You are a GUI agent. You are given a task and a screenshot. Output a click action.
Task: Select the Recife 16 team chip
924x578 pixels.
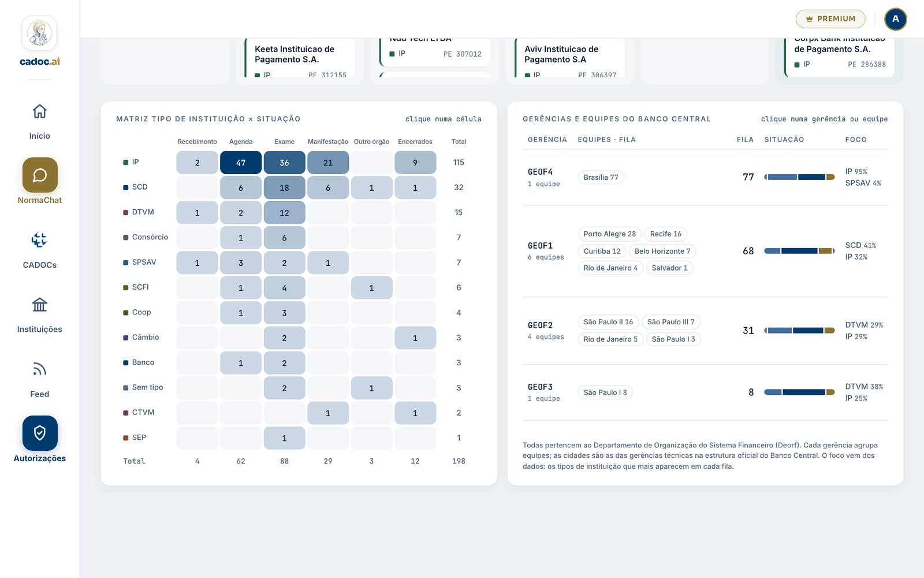[x=665, y=234]
